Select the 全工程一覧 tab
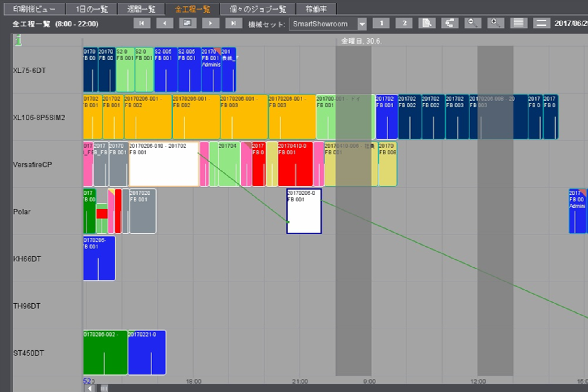 pos(193,9)
